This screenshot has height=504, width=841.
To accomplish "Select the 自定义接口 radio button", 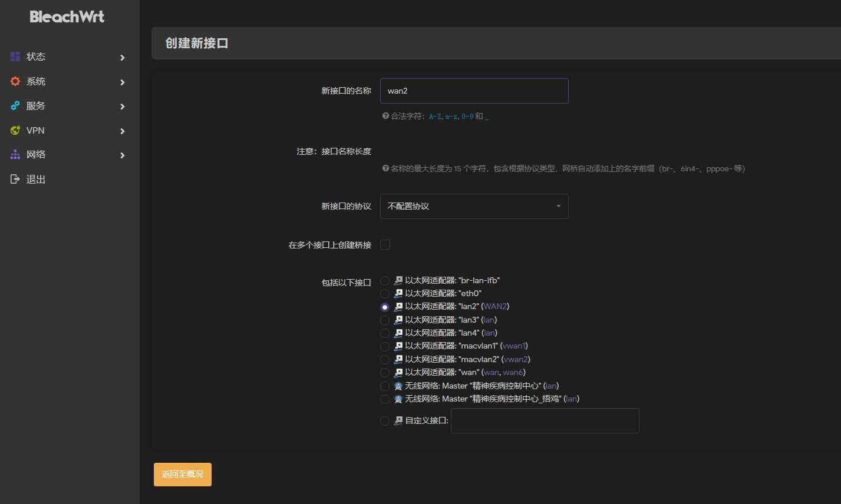I will (385, 421).
